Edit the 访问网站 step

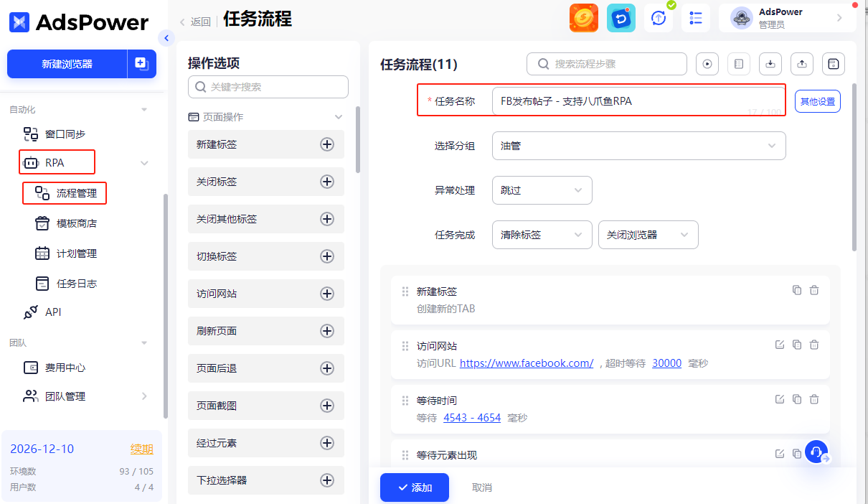coord(780,345)
